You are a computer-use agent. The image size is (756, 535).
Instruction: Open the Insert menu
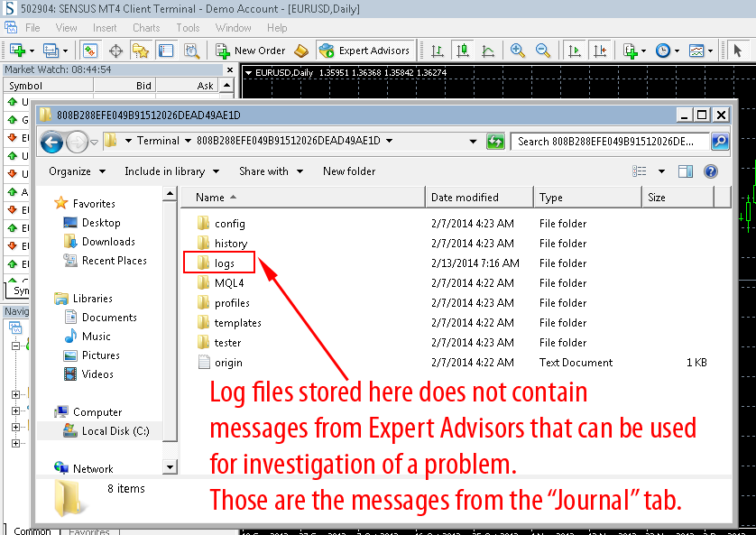105,27
